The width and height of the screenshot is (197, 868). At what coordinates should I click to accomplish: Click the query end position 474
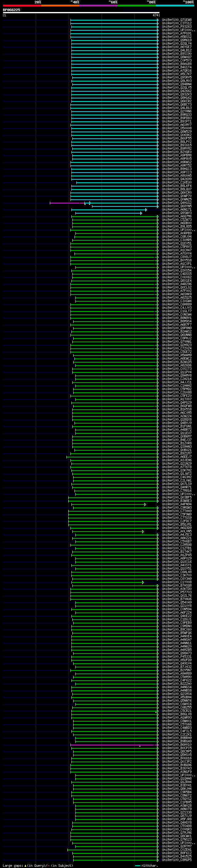tap(155, 15)
